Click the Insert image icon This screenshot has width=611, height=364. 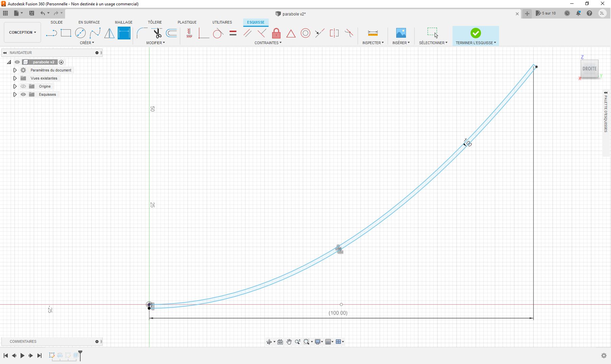pyautogui.click(x=401, y=33)
